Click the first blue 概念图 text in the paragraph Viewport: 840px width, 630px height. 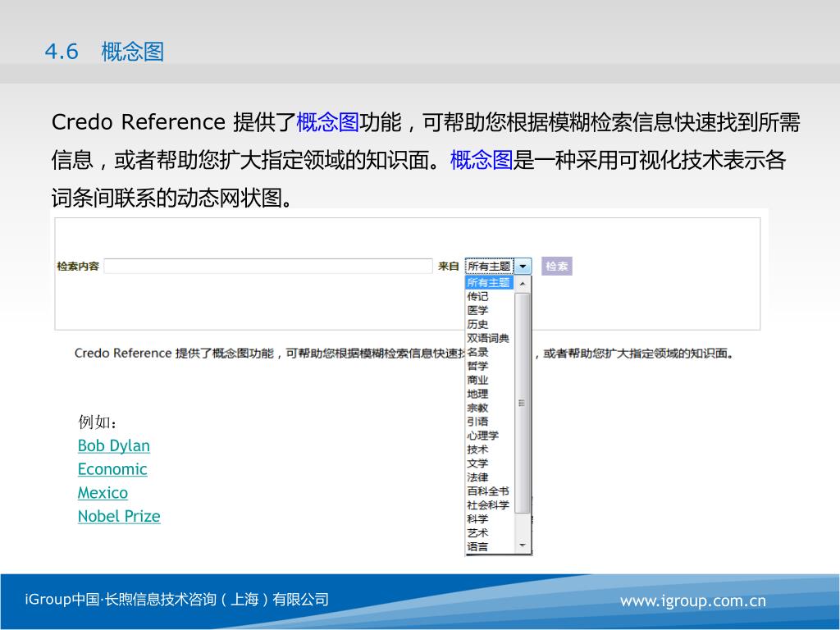coord(327,122)
